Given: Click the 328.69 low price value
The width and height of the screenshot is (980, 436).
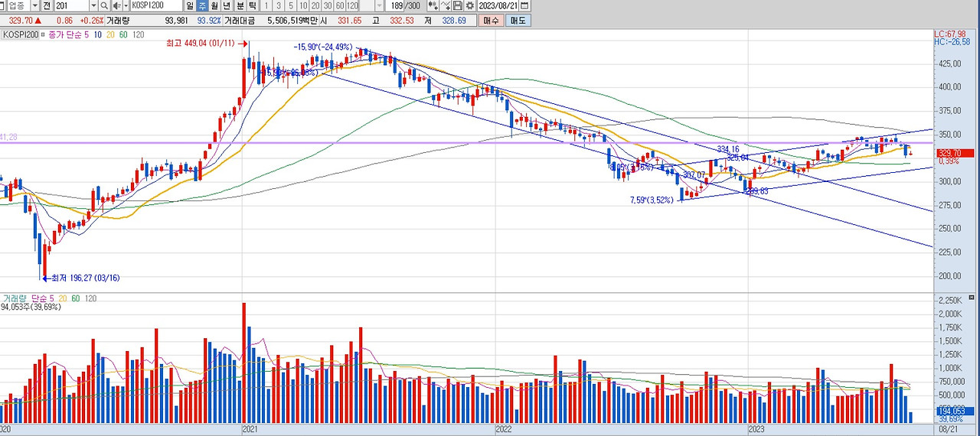Looking at the screenshot, I should [x=454, y=21].
